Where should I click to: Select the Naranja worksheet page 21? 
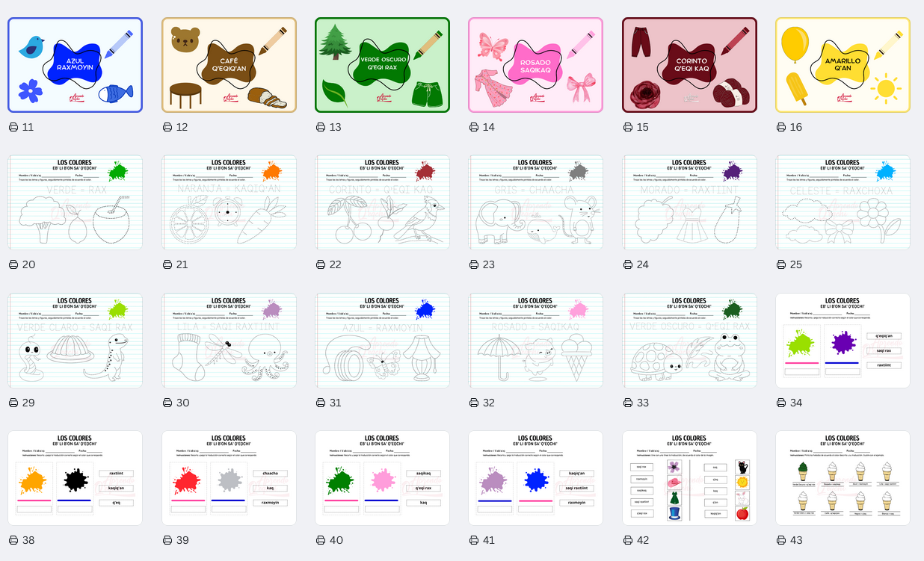229,202
